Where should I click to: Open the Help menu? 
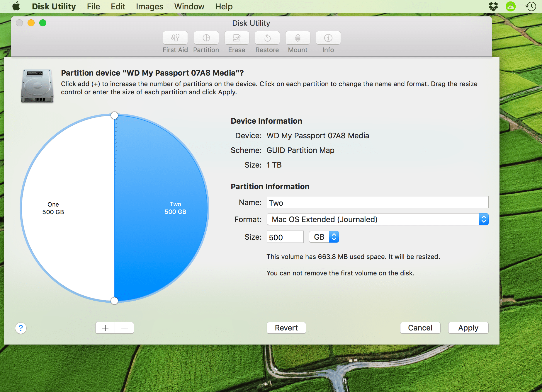[224, 6]
